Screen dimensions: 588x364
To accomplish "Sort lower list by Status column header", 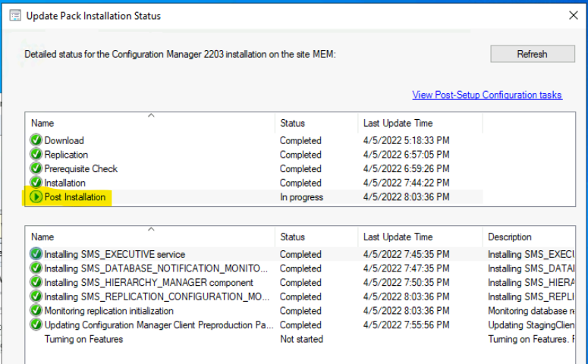I will click(x=316, y=237).
